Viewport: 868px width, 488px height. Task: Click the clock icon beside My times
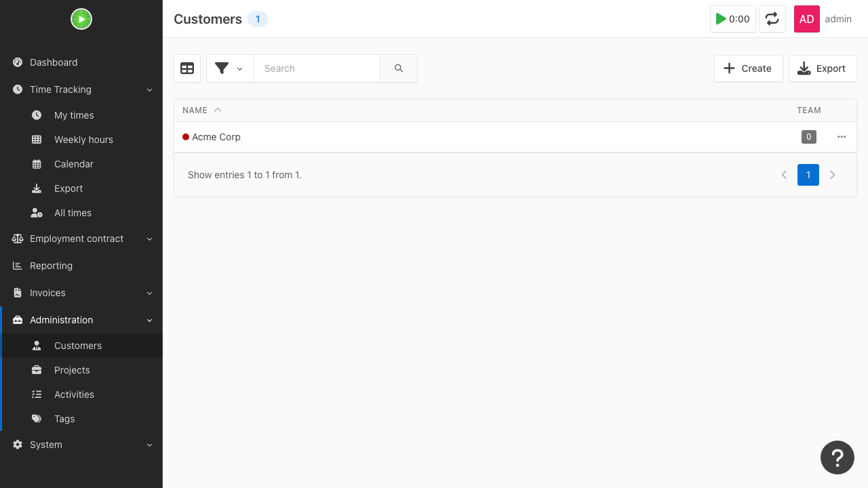(x=37, y=115)
